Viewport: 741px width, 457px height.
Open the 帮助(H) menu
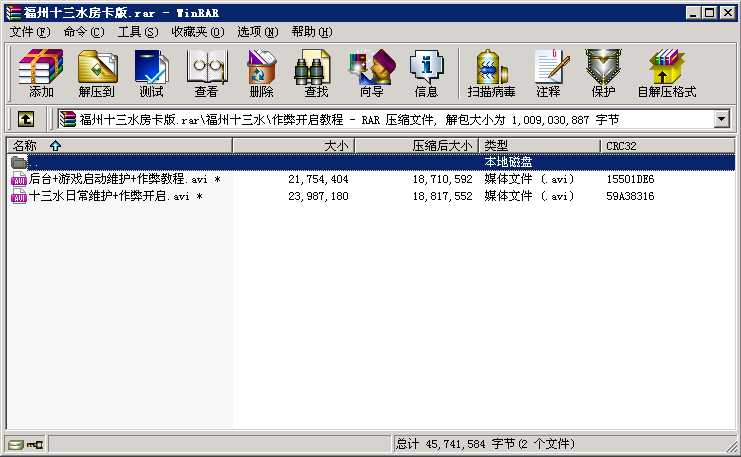(312, 32)
